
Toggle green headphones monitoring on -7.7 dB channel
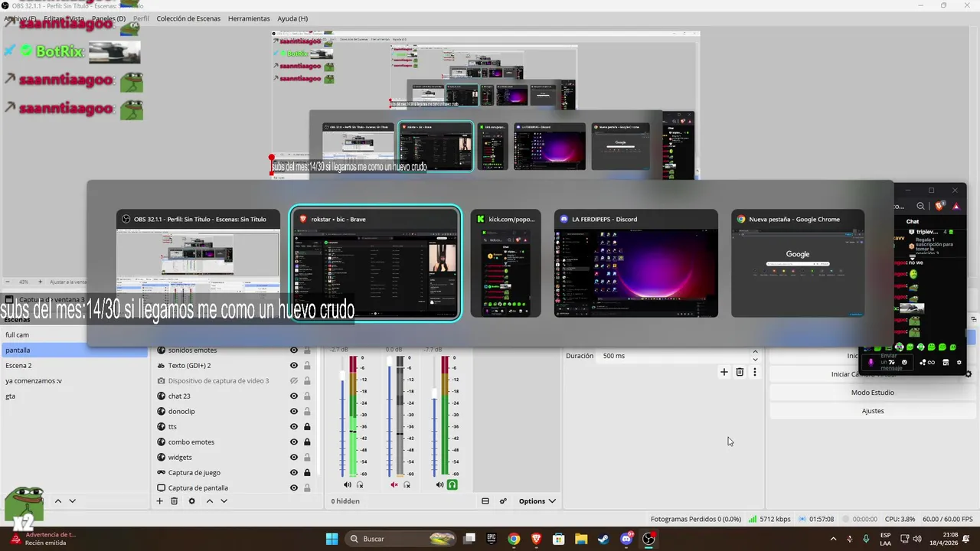pos(452,484)
